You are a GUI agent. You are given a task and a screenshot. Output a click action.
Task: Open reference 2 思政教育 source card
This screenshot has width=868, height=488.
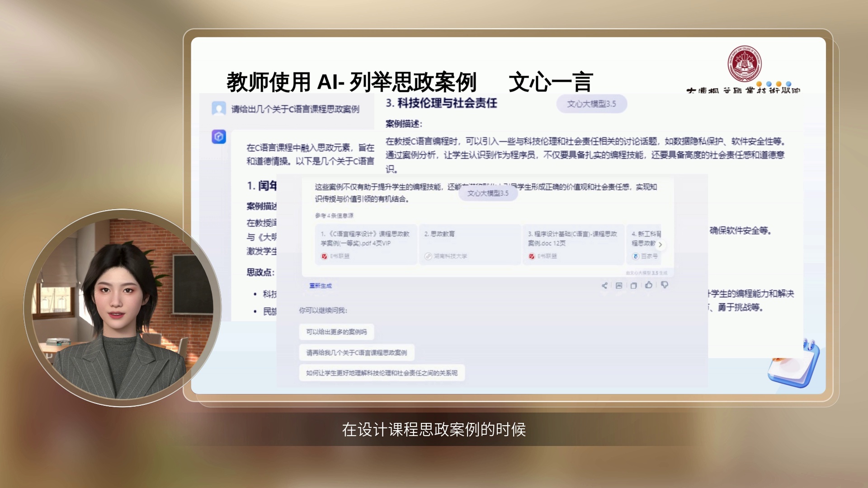(x=470, y=244)
